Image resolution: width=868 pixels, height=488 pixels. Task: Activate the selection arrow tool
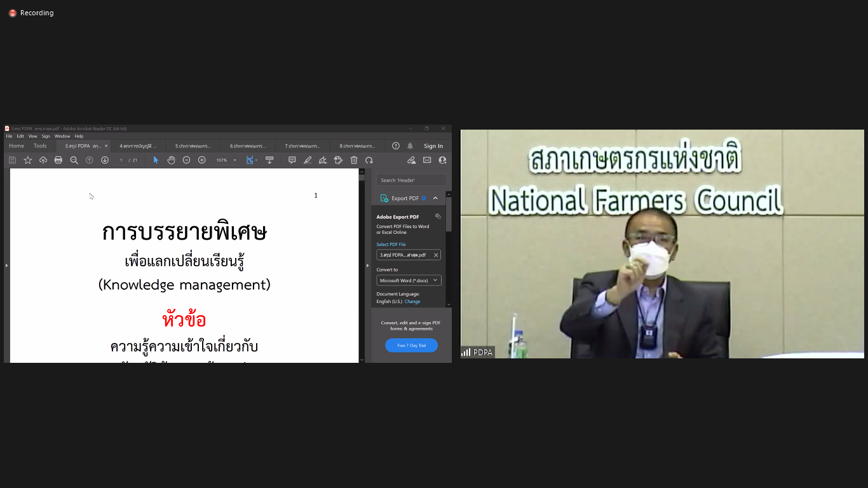[156, 160]
